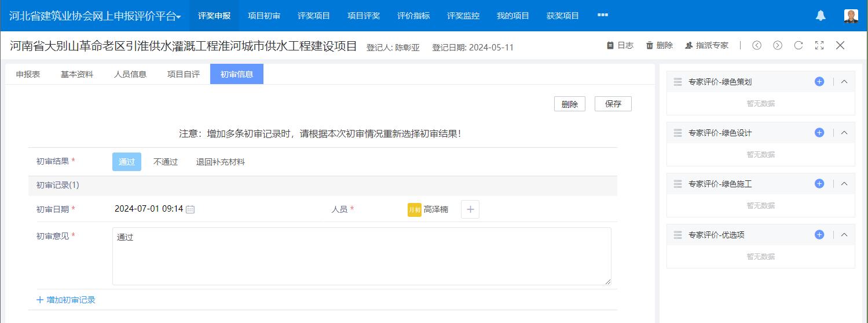Toggle fullscreen view icon
The image size is (868, 323).
point(819,45)
